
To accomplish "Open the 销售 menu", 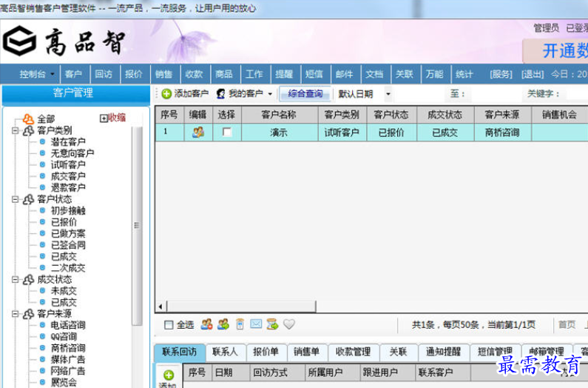I will coord(163,74).
